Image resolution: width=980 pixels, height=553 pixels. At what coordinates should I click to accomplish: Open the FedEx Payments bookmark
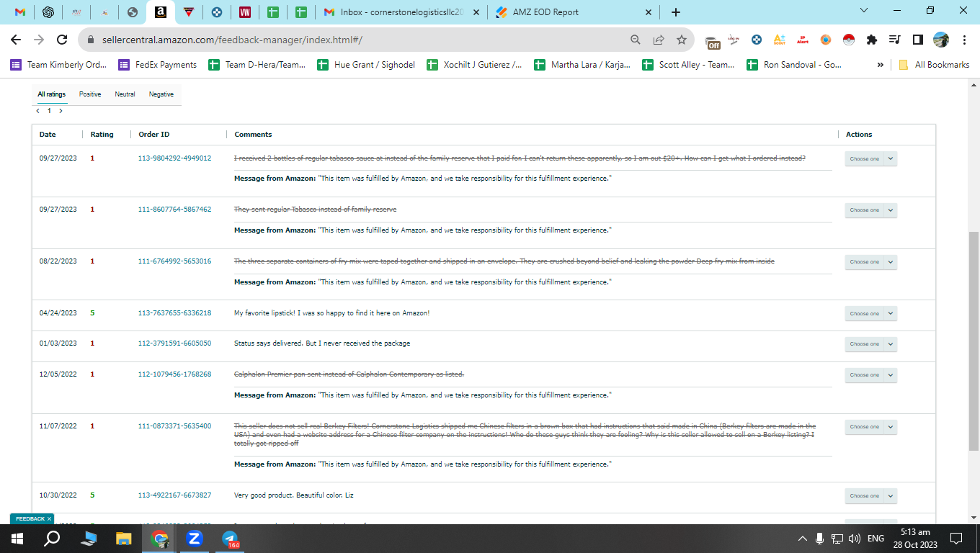pos(158,65)
